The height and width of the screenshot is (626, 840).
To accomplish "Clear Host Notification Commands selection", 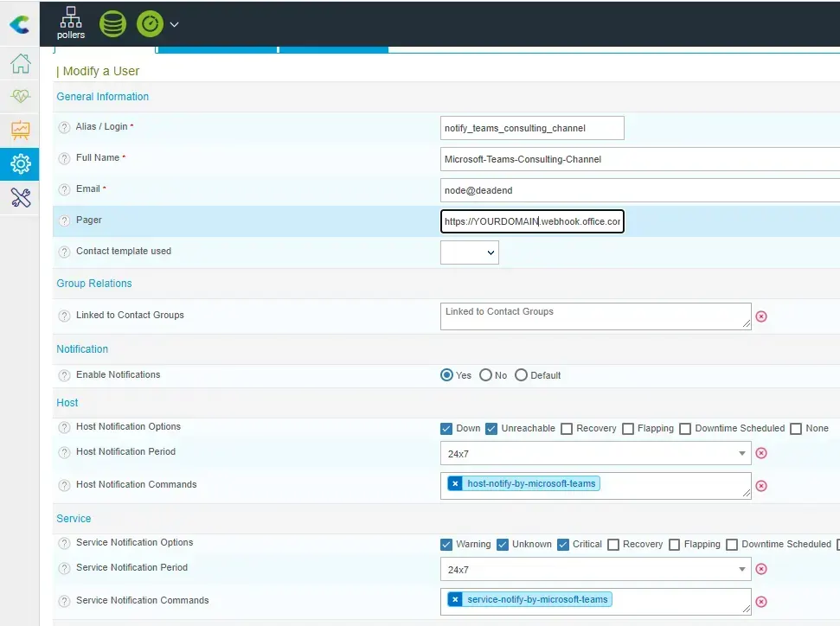I will coord(761,486).
